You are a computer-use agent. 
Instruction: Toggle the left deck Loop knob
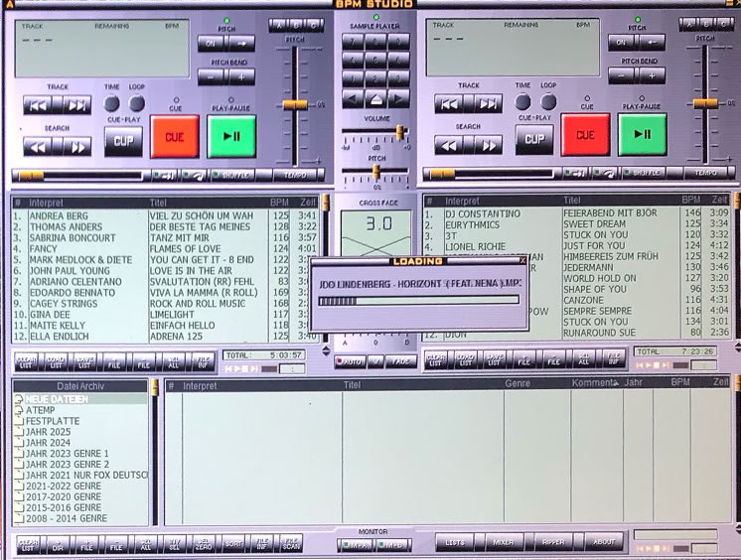pos(137,103)
